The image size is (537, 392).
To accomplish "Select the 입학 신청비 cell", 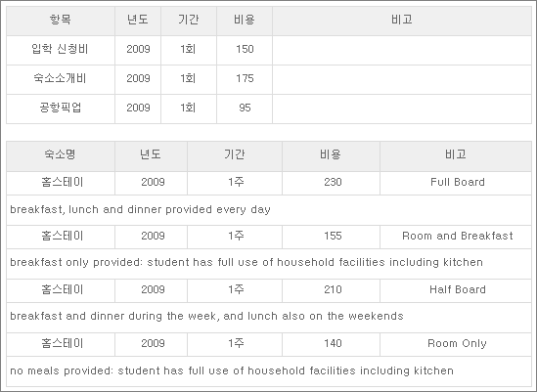I will pyautogui.click(x=61, y=49).
